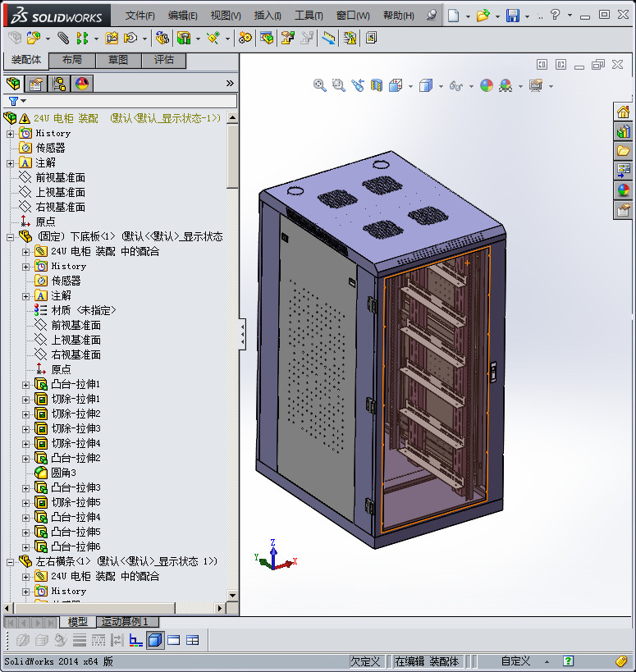The image size is (636, 672).
Task: Collapse the (固定) 下底板<1> component
Action: coord(11,237)
